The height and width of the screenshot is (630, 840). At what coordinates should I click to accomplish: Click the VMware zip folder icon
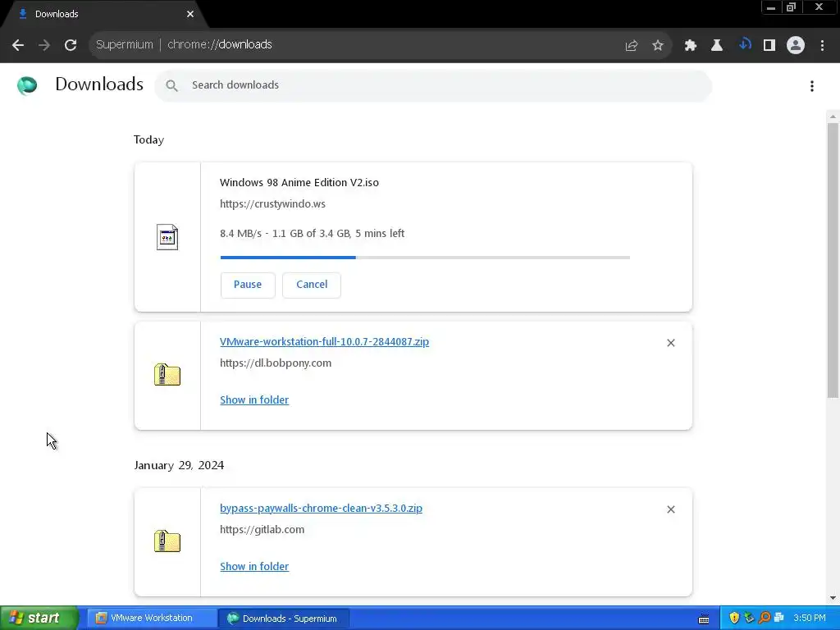point(167,374)
